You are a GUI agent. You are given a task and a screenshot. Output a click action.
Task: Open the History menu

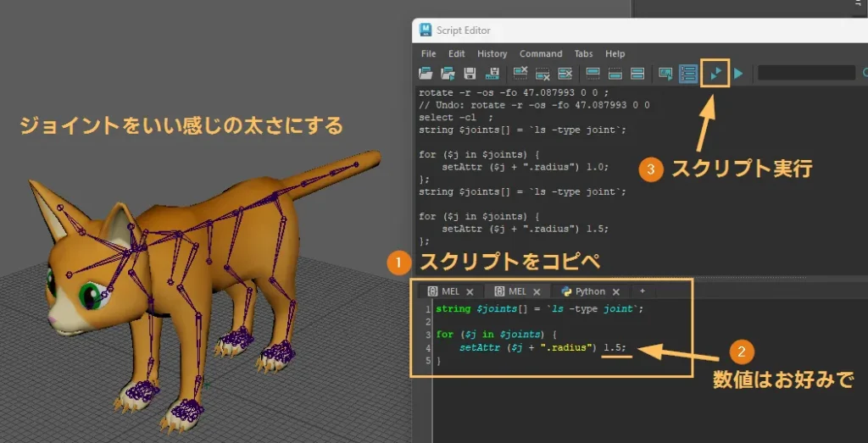tap(492, 53)
